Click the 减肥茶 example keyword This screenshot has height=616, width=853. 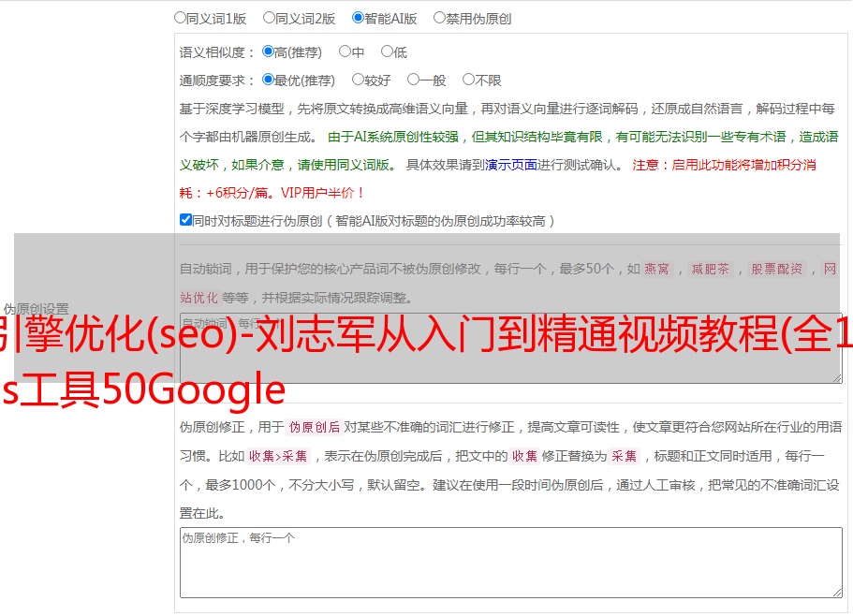711,269
